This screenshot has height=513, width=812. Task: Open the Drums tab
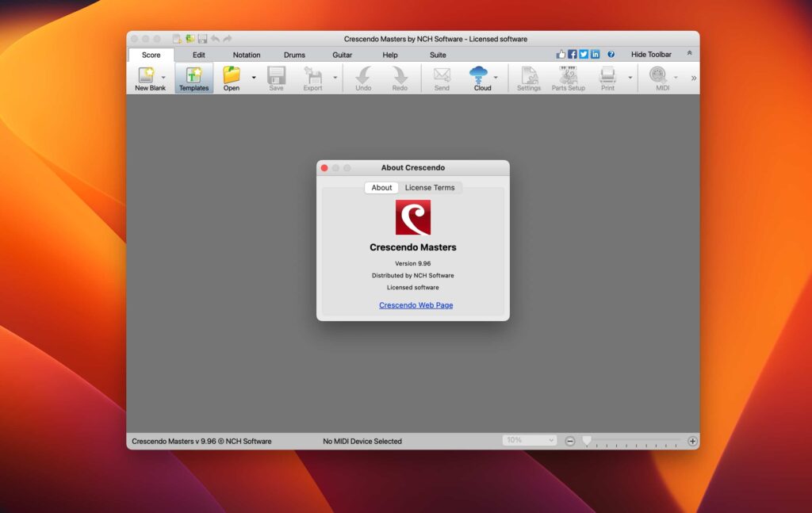[294, 55]
